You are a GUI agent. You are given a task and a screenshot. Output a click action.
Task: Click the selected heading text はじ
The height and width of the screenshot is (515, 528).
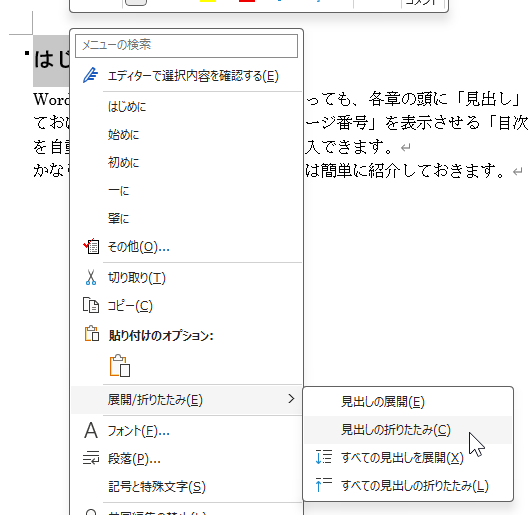coord(52,59)
